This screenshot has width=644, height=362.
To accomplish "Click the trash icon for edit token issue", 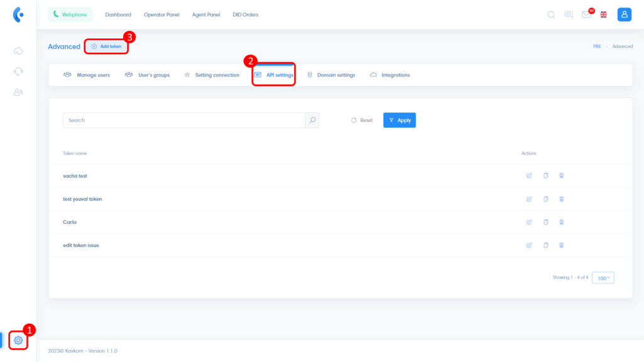I will pyautogui.click(x=562, y=245).
